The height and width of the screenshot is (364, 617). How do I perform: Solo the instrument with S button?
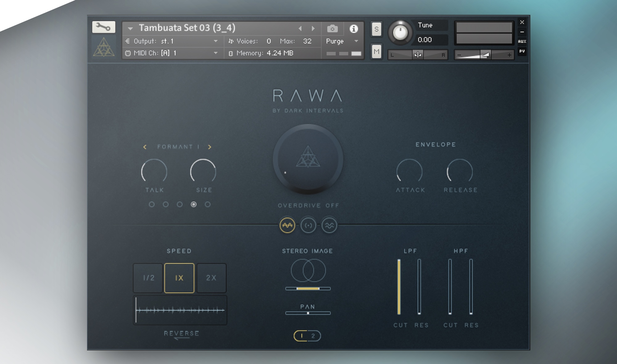point(376,29)
